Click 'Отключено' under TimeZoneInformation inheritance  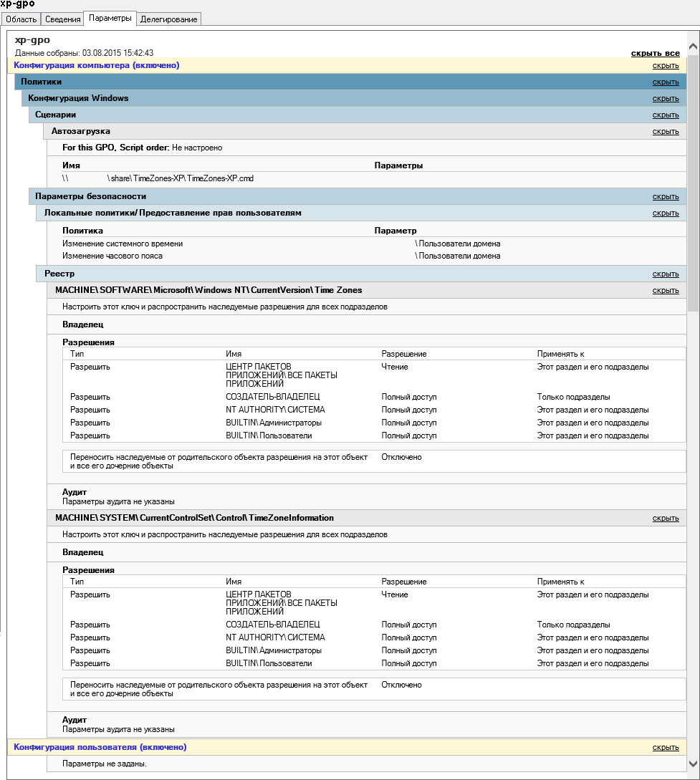point(401,685)
